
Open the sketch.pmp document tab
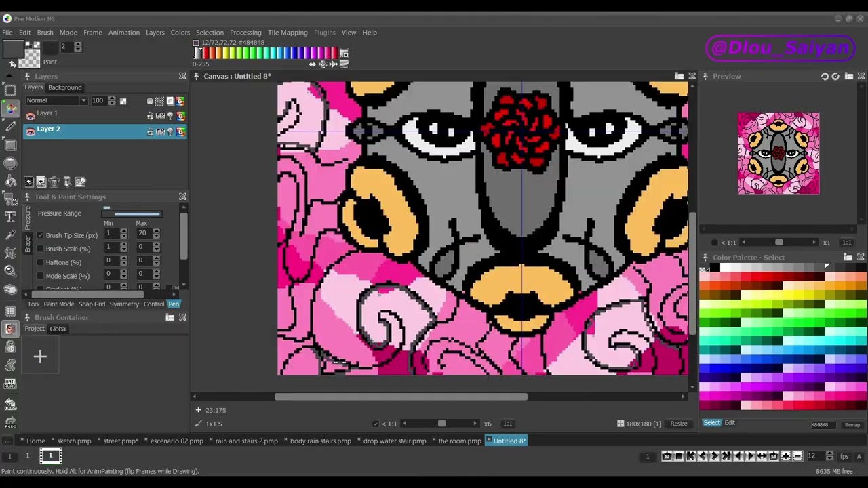[x=74, y=441]
